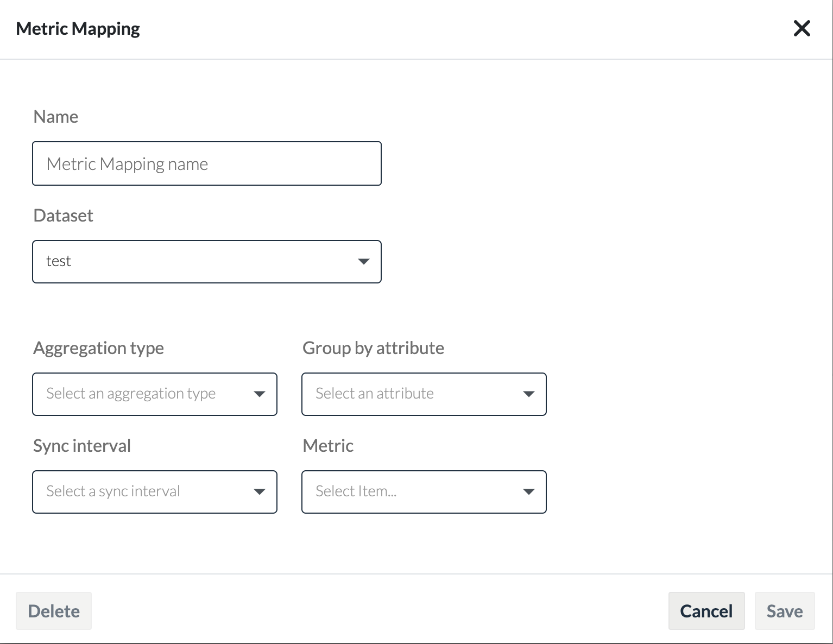This screenshot has height=644, width=833.
Task: Open the Metric Select Item dropdown
Action: coord(424,492)
